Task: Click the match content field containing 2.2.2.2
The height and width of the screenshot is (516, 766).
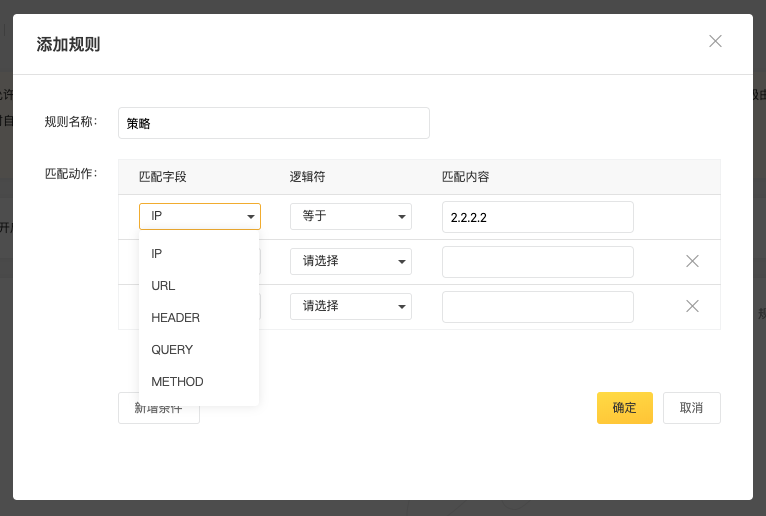Action: (x=537, y=216)
